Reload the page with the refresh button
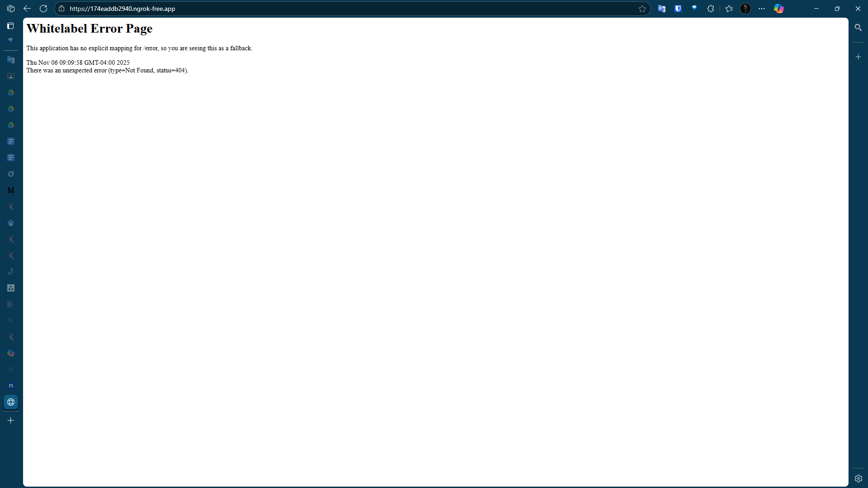This screenshot has height=488, width=868. (x=43, y=9)
